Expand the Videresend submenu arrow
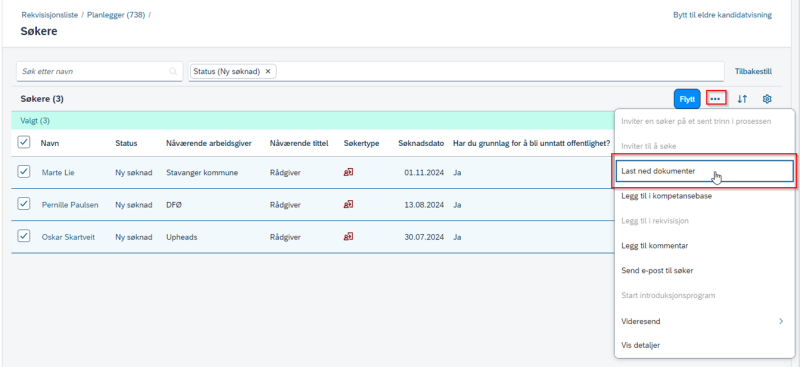 [x=781, y=321]
